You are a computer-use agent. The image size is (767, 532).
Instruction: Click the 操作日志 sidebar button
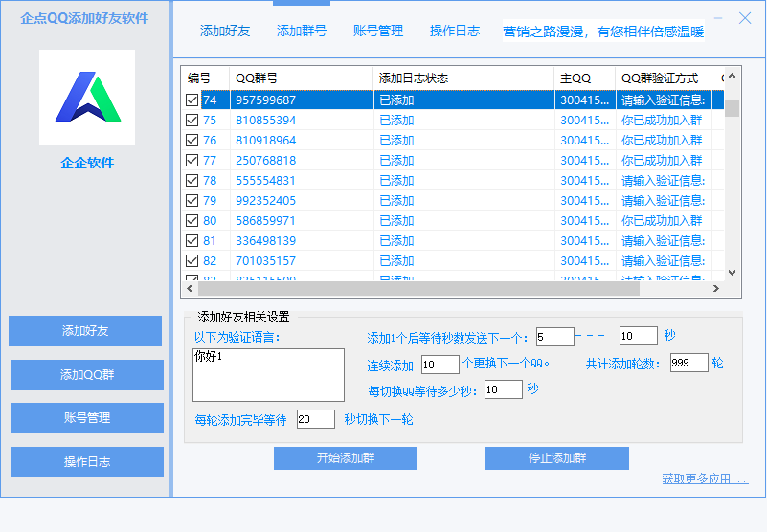(x=87, y=462)
